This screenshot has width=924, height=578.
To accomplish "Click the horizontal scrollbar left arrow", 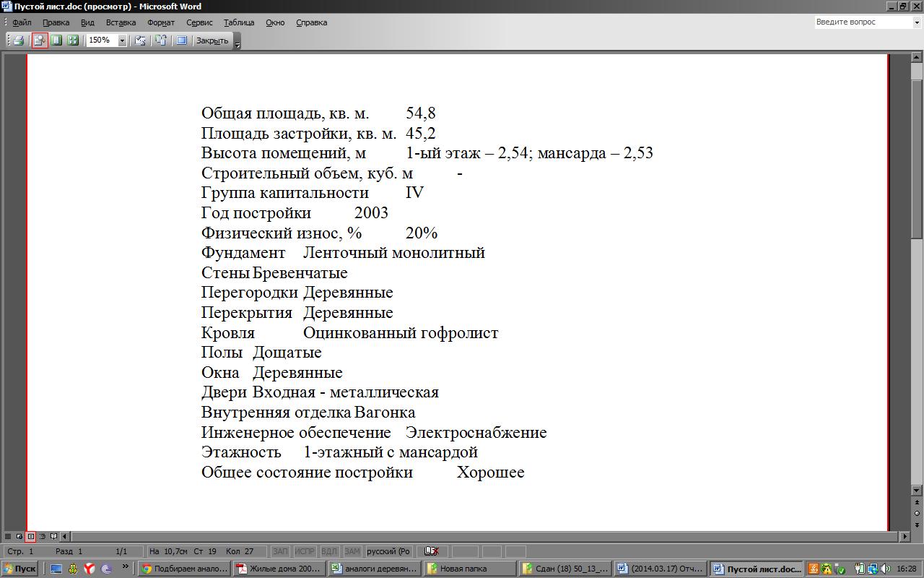I will pyautogui.click(x=65, y=536).
